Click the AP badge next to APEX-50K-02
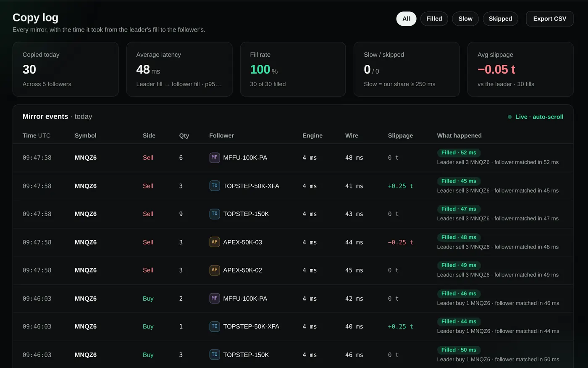This screenshot has height=368, width=588. (215, 270)
